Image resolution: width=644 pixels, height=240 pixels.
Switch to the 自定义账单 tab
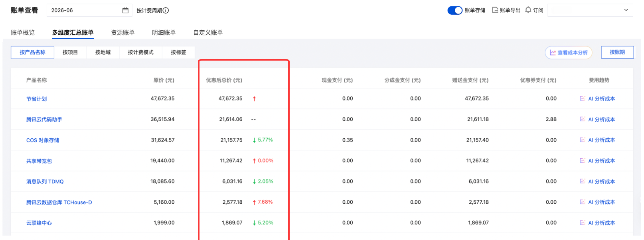click(208, 32)
